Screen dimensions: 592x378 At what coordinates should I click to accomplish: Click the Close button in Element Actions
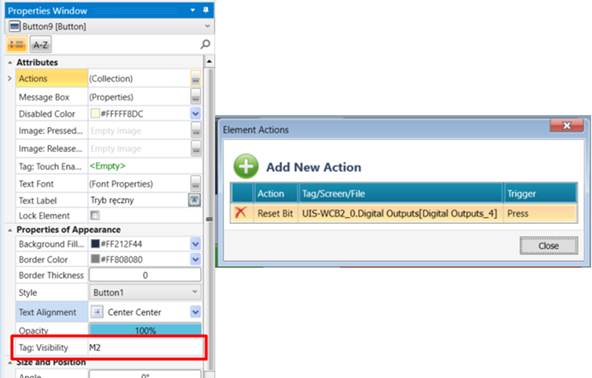tap(549, 245)
